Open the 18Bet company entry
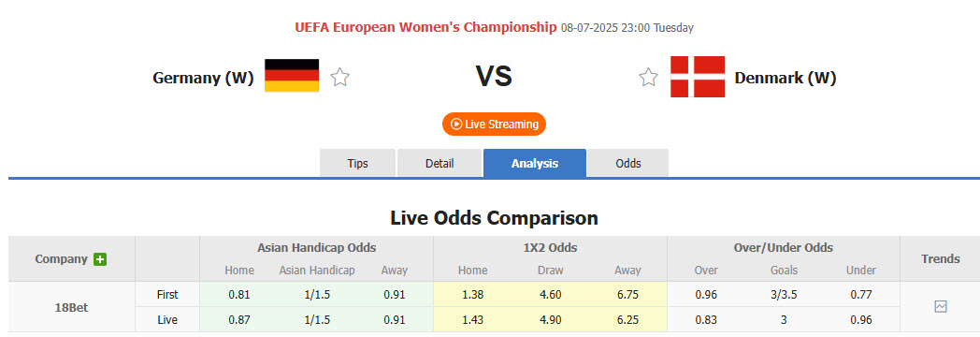Image resolution: width=980 pixels, height=337 pixels. 72,308
